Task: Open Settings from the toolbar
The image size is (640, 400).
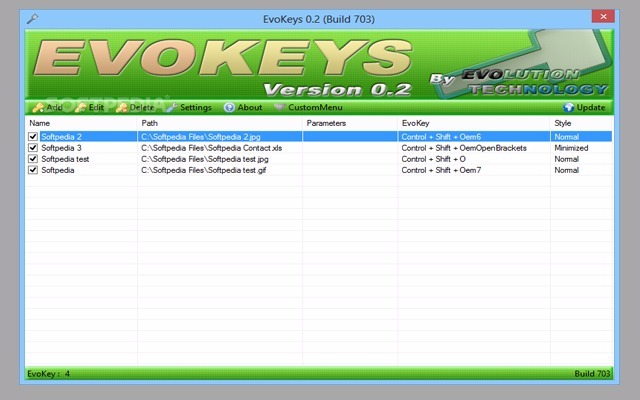Action: 189,107
